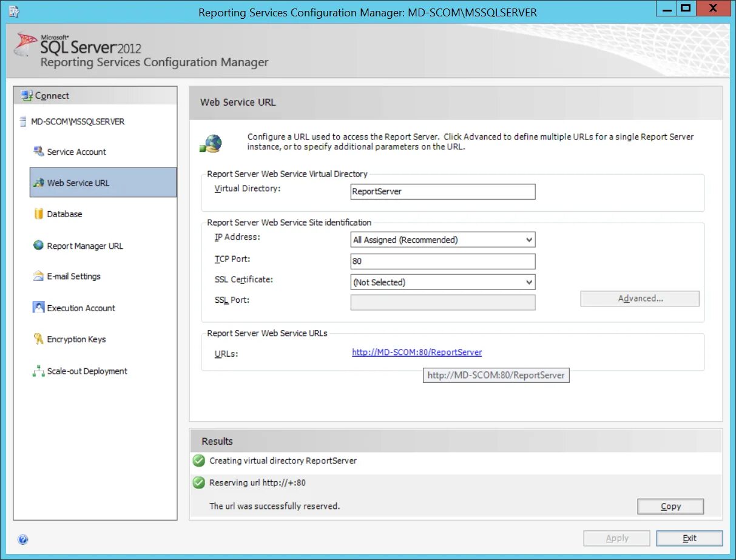Open E-mail Settings page
736x560 pixels.
pyautogui.click(x=103, y=276)
